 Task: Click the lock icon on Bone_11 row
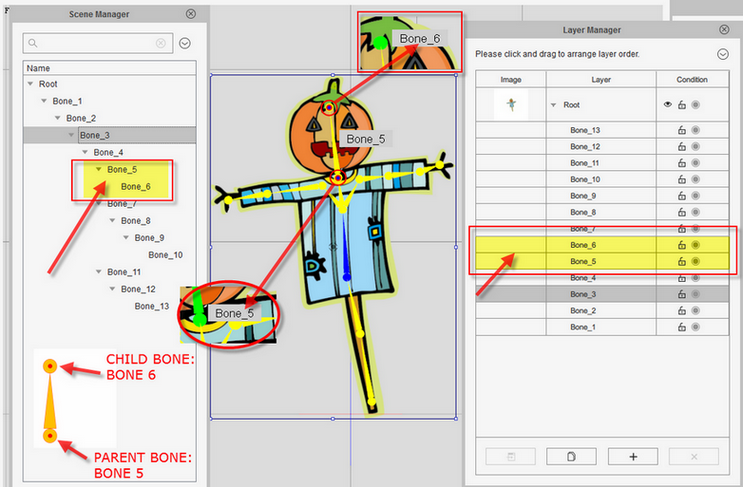[681, 163]
